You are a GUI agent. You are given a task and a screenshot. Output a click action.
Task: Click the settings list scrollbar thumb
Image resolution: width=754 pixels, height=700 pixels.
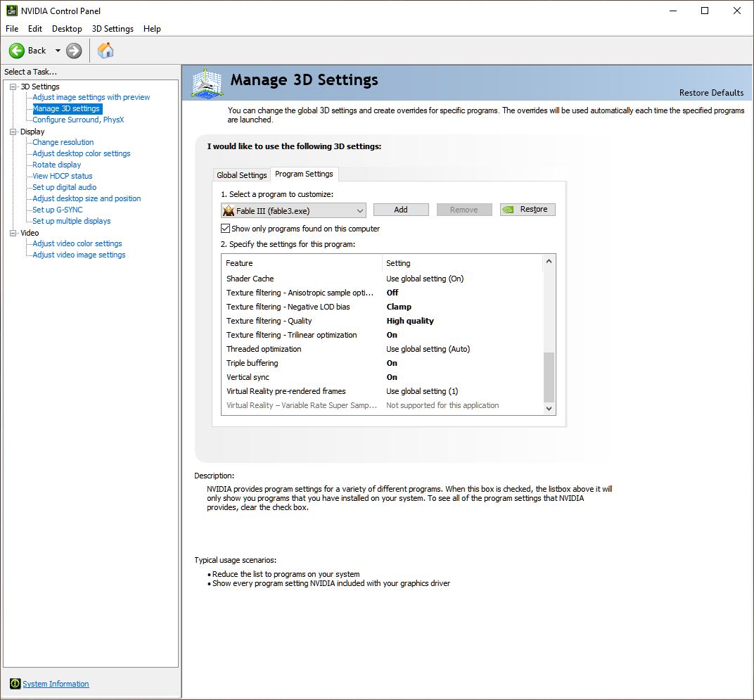pos(549,377)
